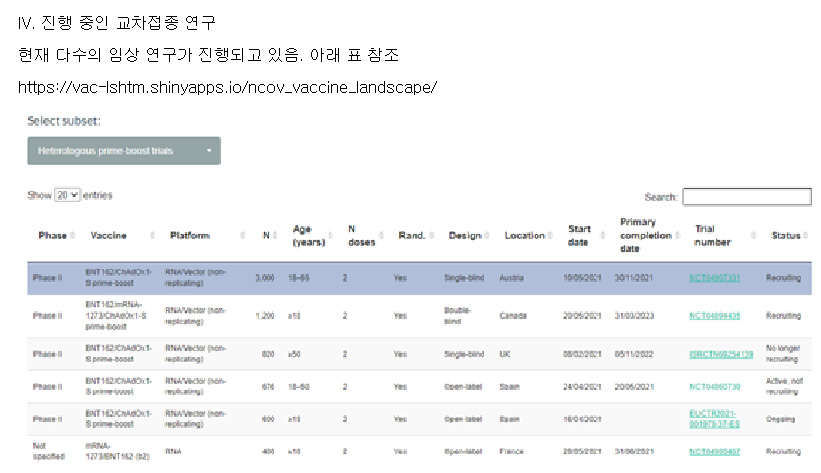Click the table Search input field
Viewport: 821px width, 473px height.
(x=746, y=197)
